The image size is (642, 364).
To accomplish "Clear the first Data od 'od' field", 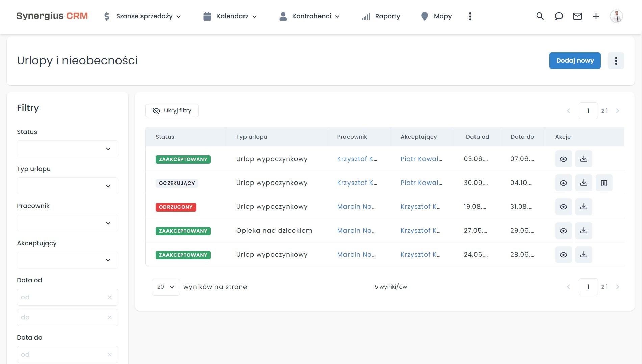I will coord(110,297).
